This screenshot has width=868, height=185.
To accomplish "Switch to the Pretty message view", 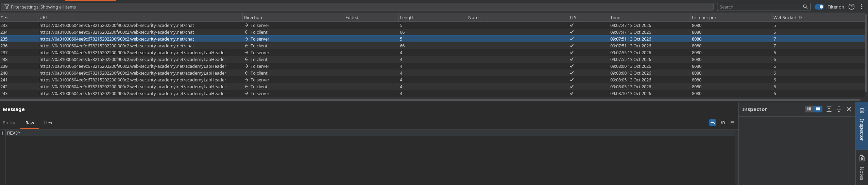I will 9,123.
